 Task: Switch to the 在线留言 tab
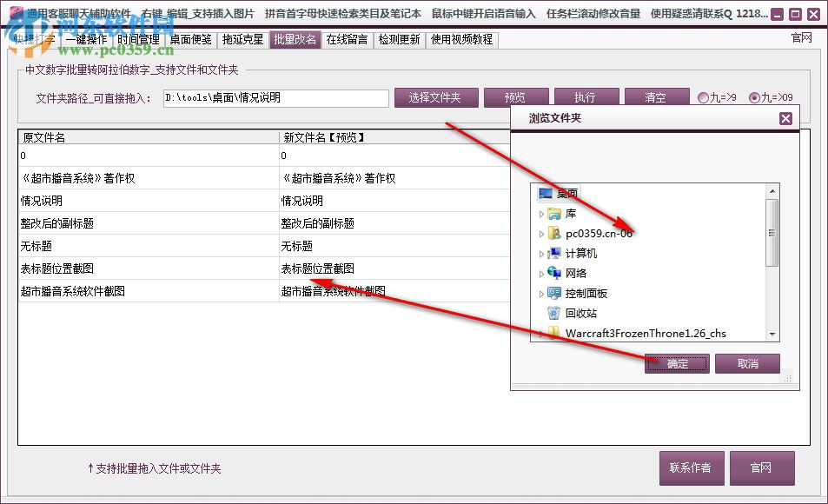click(344, 39)
